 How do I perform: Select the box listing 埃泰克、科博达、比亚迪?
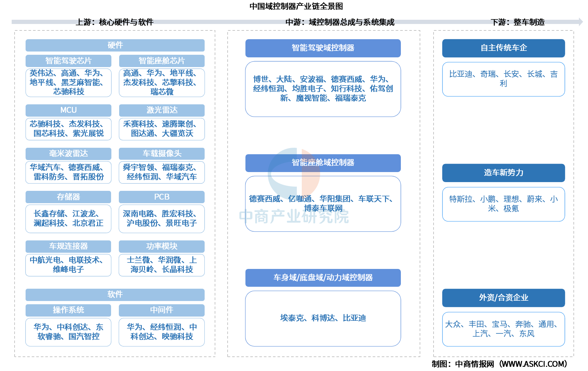(x=323, y=319)
